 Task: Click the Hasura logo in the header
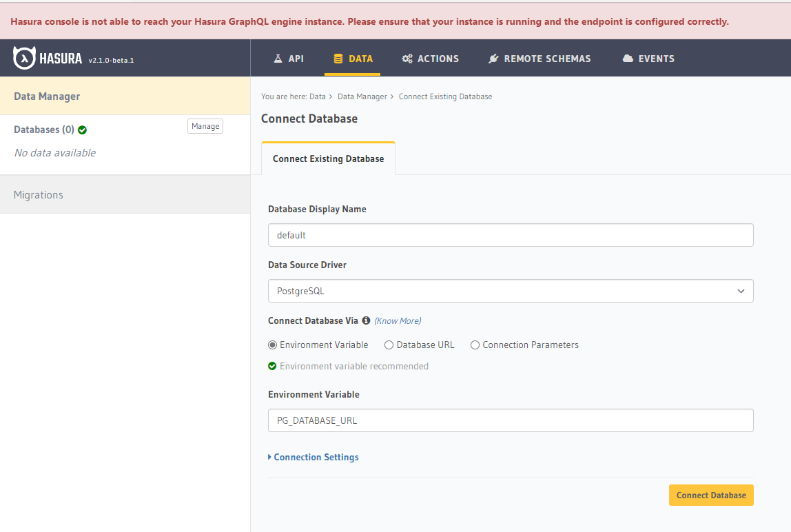(23, 57)
